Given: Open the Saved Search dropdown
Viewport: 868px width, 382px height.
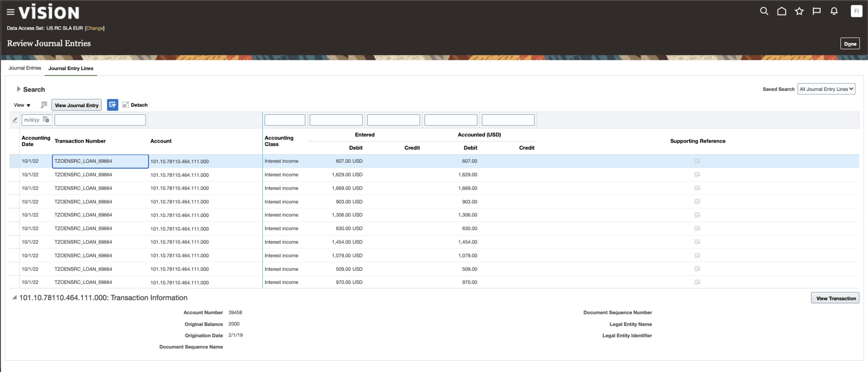Looking at the screenshot, I should (826, 89).
